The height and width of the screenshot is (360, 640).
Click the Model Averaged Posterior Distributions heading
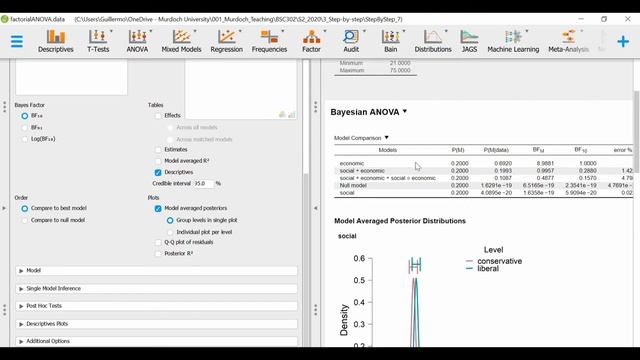tap(400, 221)
